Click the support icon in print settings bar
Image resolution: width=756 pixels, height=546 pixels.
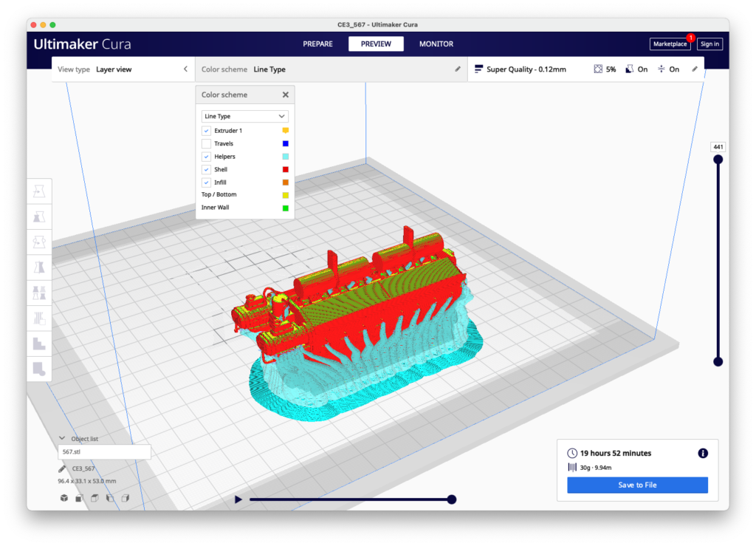tap(629, 69)
